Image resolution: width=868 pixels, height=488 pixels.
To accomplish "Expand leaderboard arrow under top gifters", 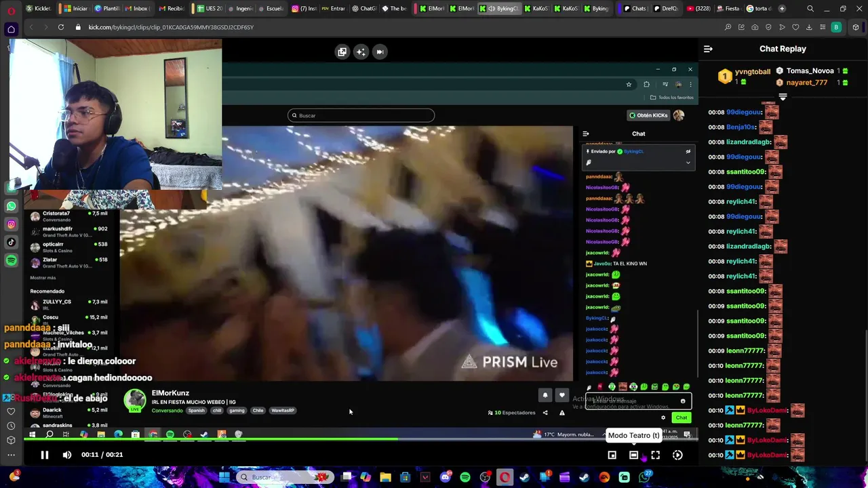I will 783,97.
